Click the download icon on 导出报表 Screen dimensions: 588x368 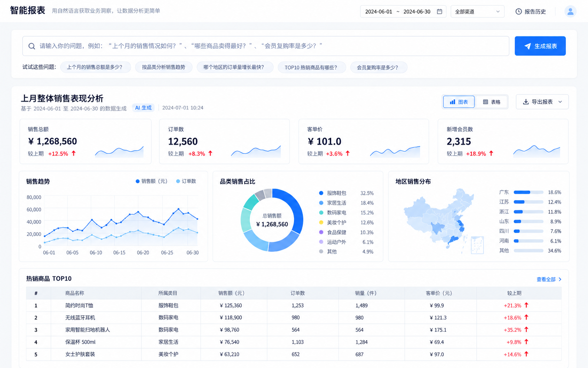tap(526, 102)
